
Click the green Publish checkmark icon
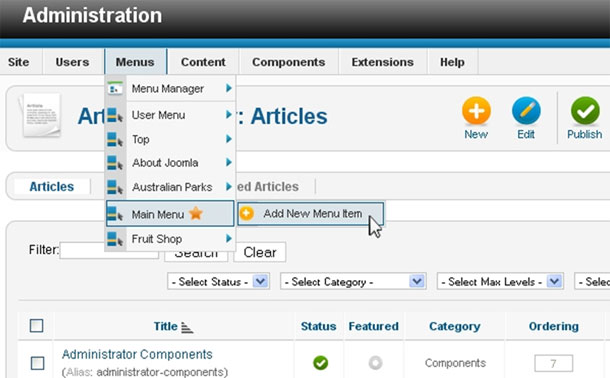[x=585, y=111]
